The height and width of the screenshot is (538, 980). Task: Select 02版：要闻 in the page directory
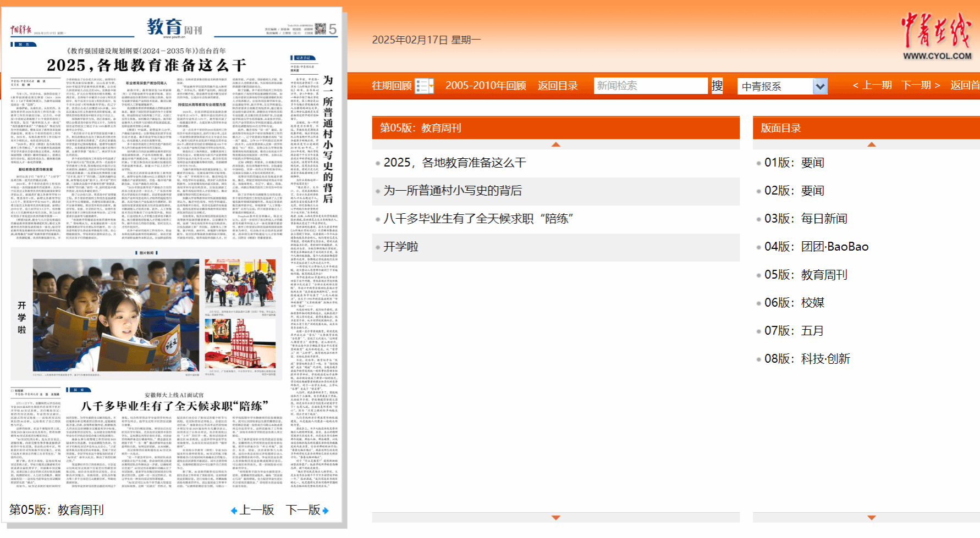point(794,191)
